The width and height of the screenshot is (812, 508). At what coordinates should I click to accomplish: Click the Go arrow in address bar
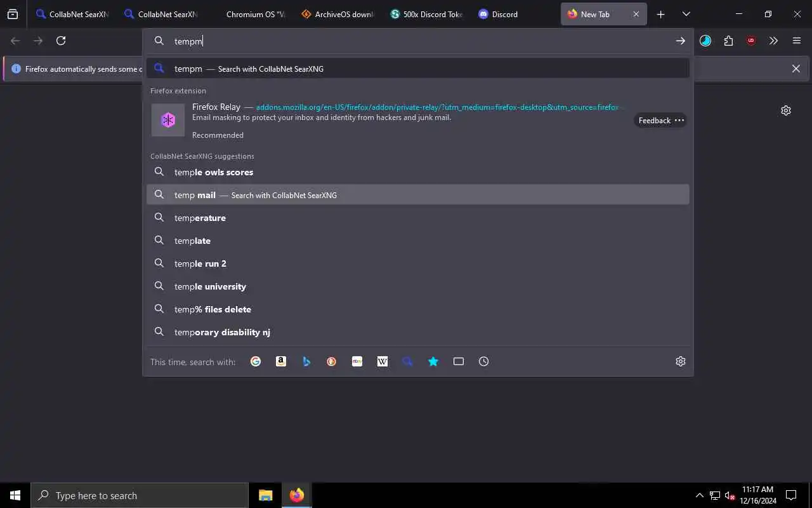[680, 41]
